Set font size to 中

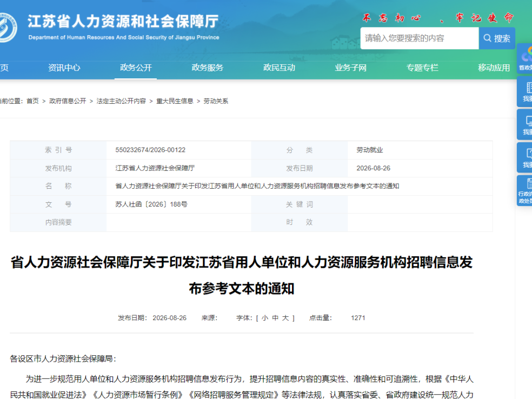pos(275,318)
